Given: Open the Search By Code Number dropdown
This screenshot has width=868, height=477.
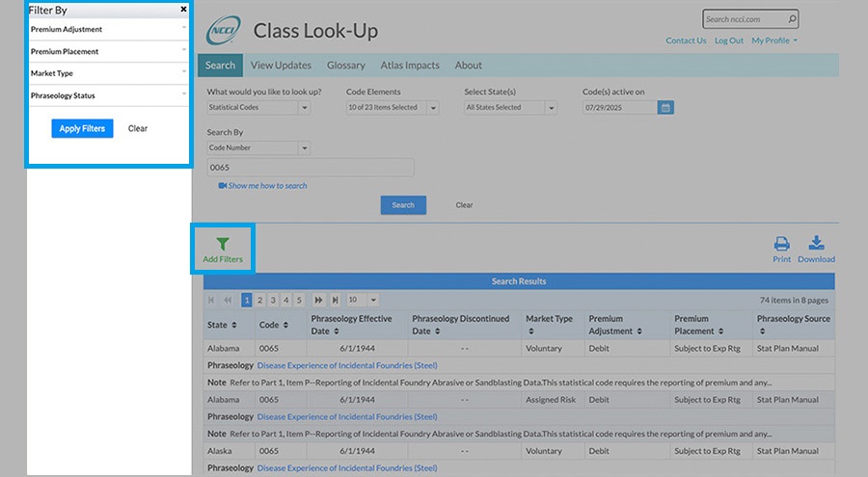Looking at the screenshot, I should tap(259, 147).
